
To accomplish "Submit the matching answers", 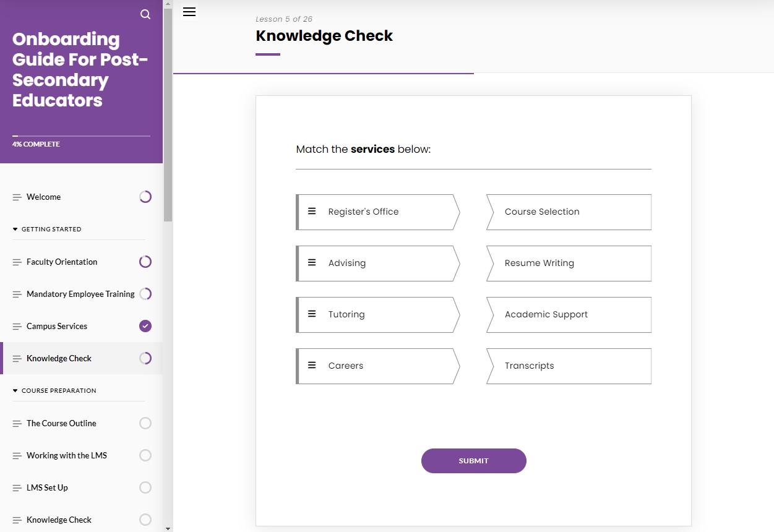I will coord(473,461).
